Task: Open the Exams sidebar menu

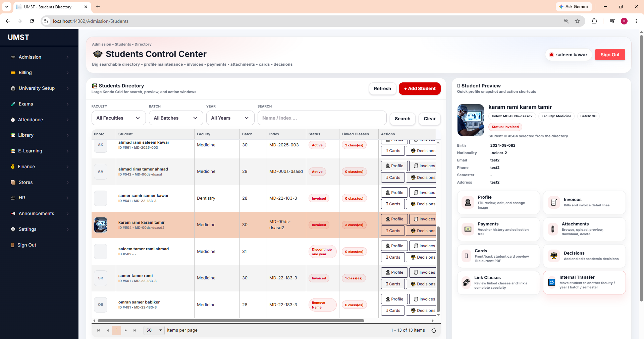Action: (x=39, y=104)
